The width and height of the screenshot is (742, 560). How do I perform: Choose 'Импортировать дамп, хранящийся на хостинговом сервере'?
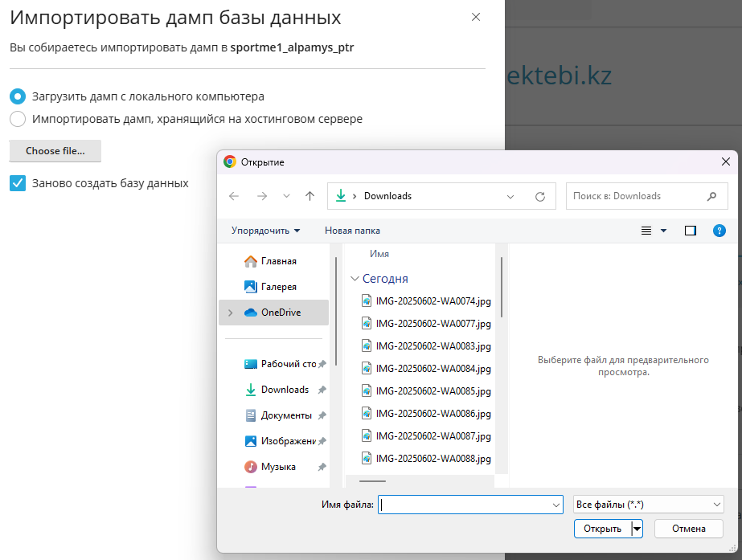pyautogui.click(x=18, y=119)
